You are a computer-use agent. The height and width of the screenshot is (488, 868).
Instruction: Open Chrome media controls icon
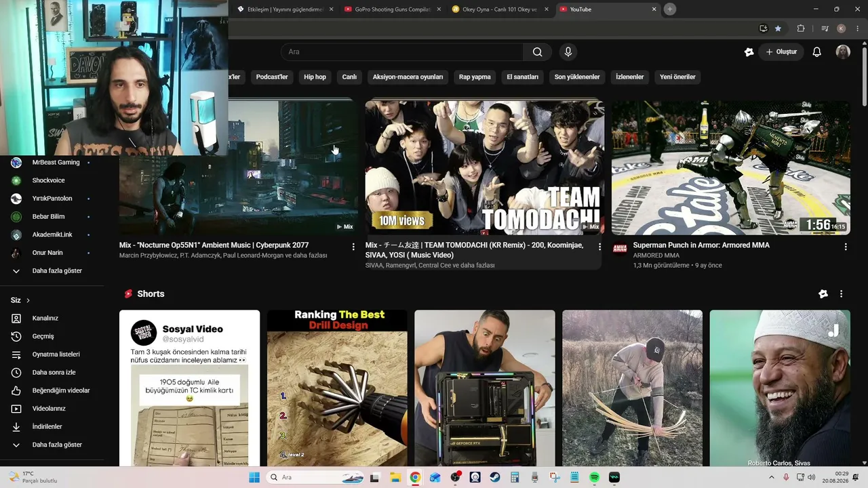coord(825,28)
